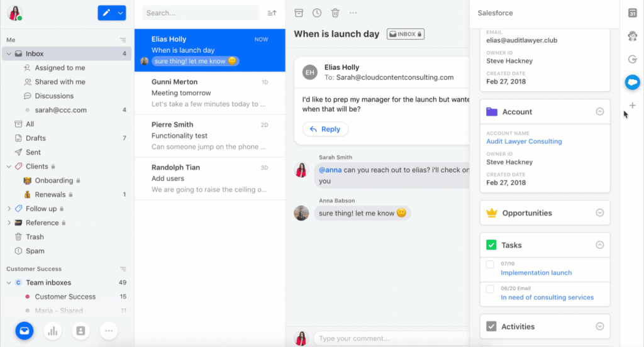Open the Gunni Merton conversation
The height and width of the screenshot is (347, 644).
[210, 93]
